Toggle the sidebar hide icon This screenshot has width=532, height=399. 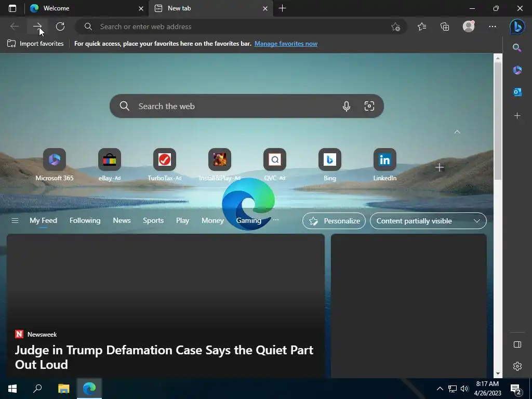coord(517,344)
